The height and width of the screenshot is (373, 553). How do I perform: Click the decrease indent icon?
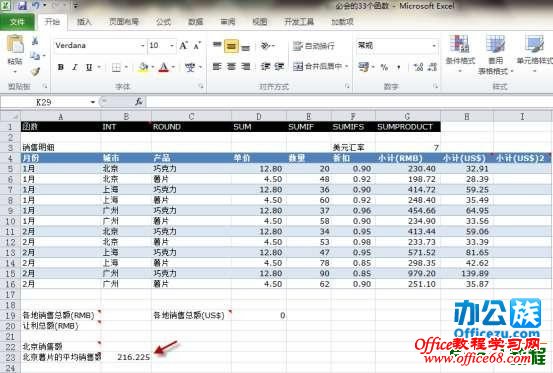pyautogui.click(x=265, y=66)
